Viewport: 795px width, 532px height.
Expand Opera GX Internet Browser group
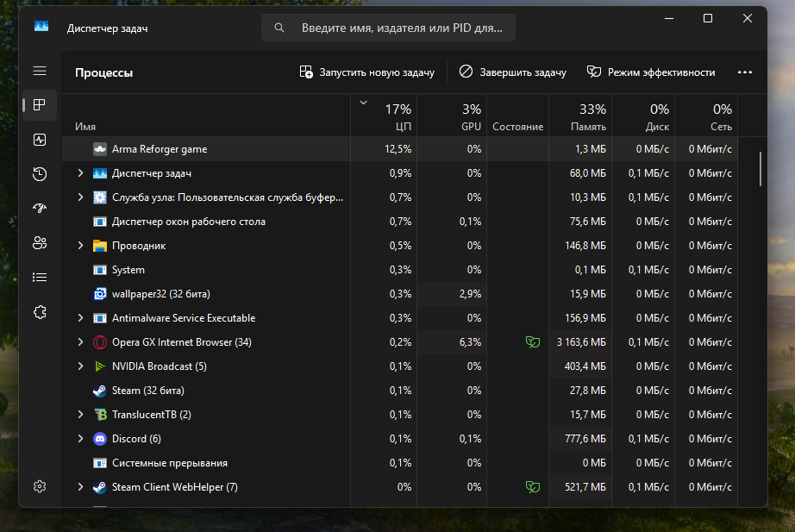point(80,342)
